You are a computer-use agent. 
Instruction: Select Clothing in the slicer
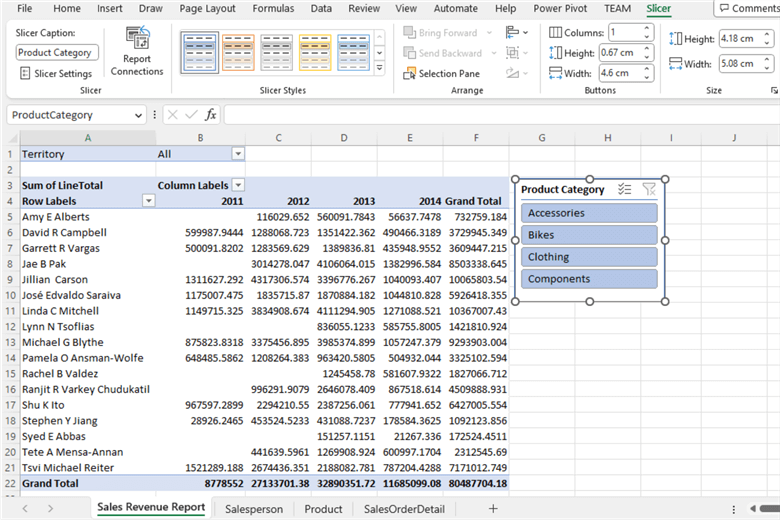pyautogui.click(x=589, y=257)
